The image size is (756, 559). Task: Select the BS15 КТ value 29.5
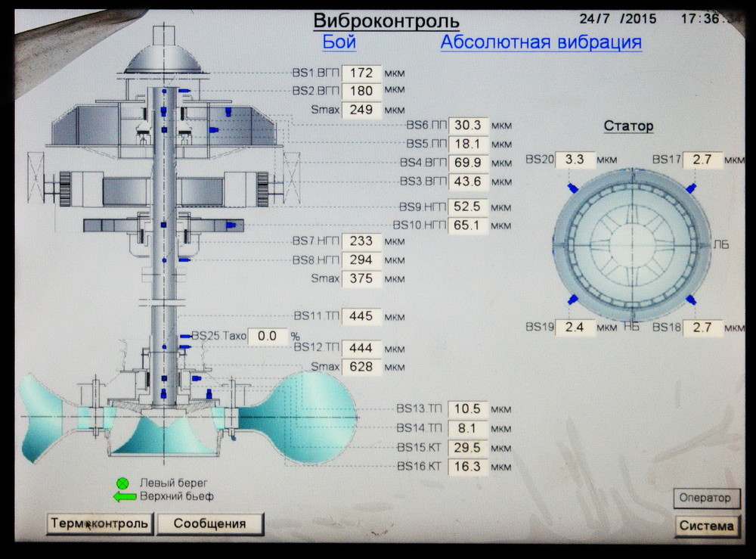[468, 448]
